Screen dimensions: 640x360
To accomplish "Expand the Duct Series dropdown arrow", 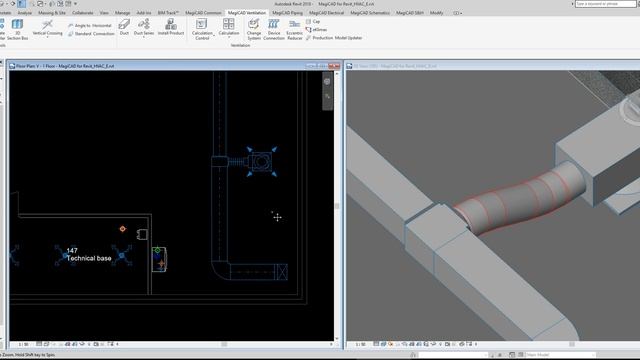I will point(144,37).
